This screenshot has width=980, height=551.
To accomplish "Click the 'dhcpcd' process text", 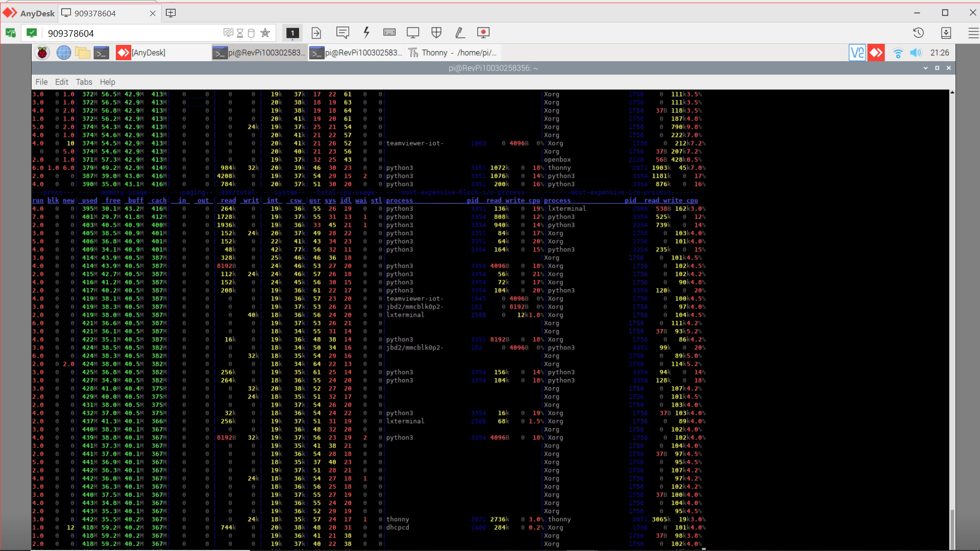I will coord(398,528).
